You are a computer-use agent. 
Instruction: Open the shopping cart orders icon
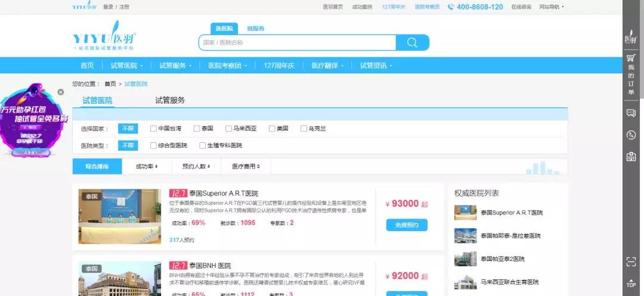[631, 58]
